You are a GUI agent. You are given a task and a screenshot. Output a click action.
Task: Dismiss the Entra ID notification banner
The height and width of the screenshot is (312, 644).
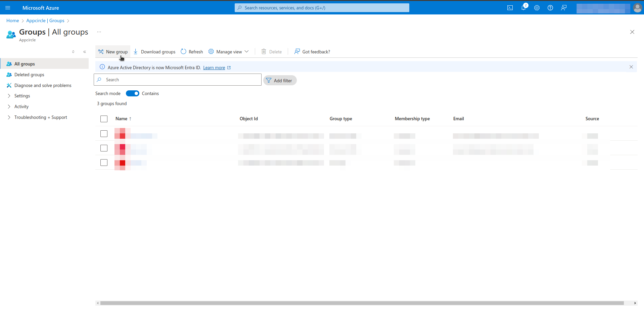point(631,67)
